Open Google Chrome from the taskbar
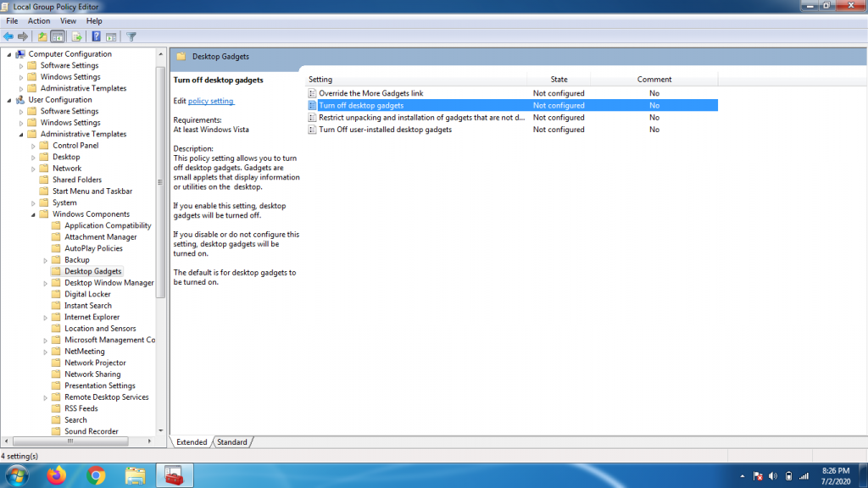Viewport: 868px width, 488px height. click(96, 475)
